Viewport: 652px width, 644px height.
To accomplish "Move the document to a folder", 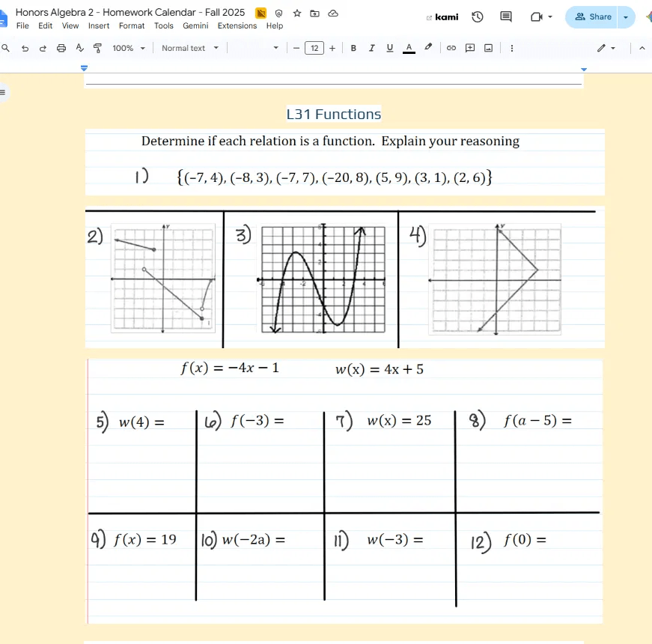I will [x=315, y=13].
